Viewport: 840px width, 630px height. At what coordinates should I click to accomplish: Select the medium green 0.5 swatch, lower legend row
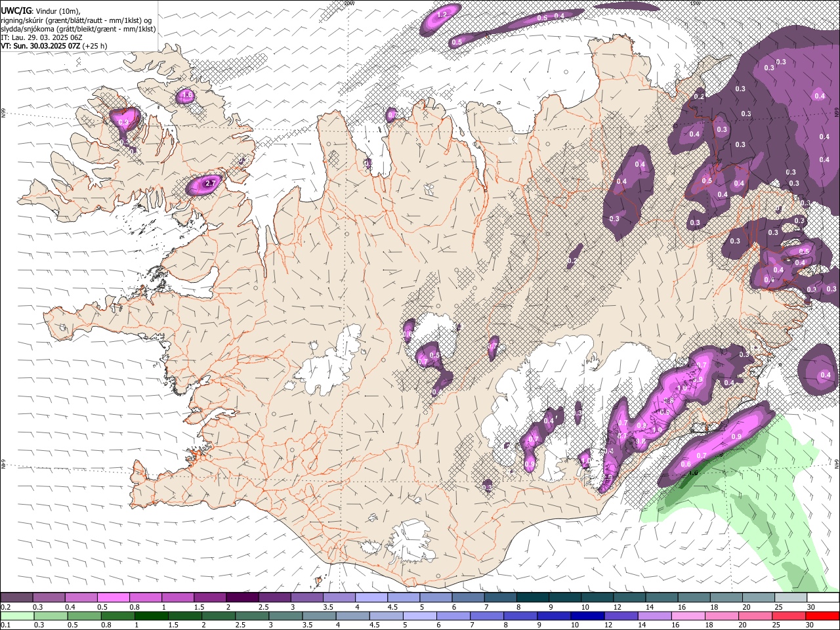point(85,616)
